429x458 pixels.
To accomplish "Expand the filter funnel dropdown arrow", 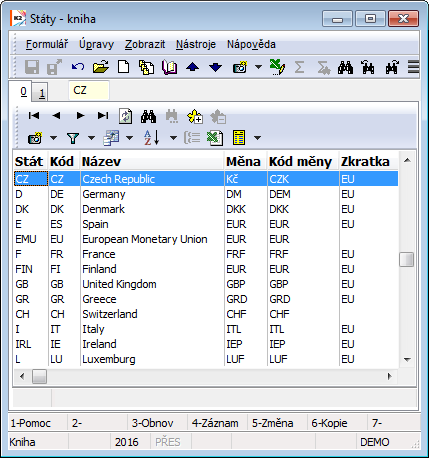I will point(91,138).
